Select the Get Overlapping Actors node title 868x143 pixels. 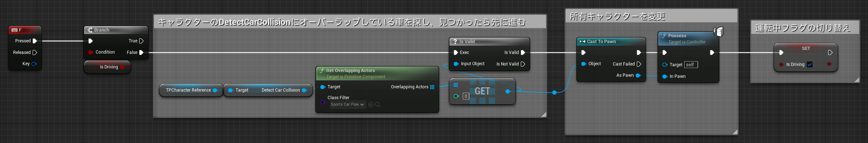coord(350,71)
